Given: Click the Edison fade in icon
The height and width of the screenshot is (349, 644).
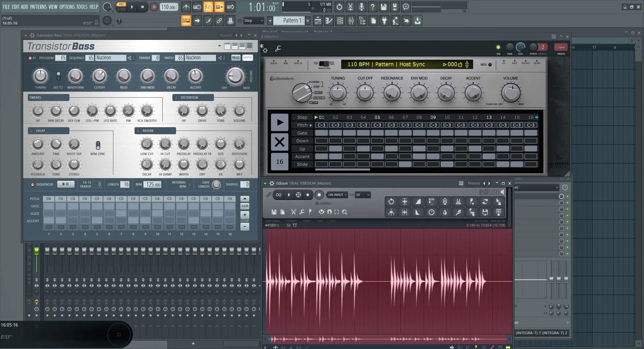Looking at the screenshot, I should 418,202.
